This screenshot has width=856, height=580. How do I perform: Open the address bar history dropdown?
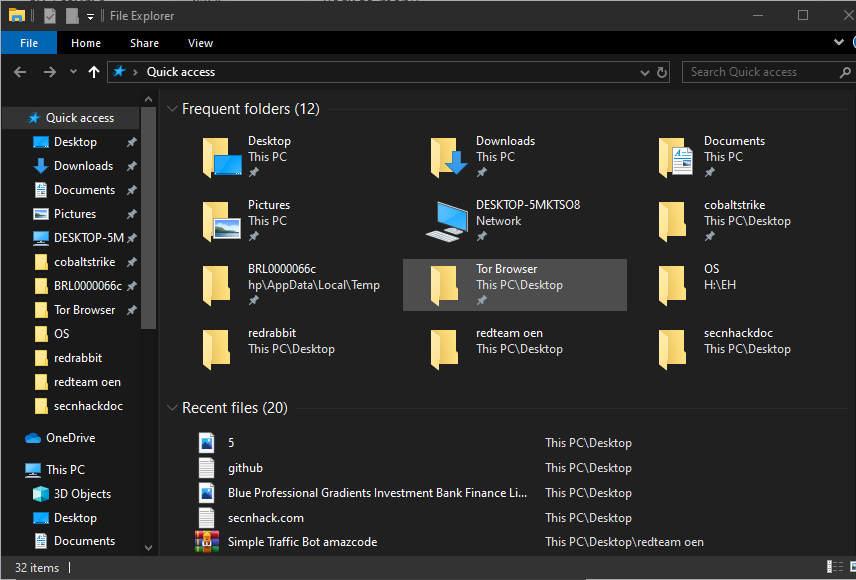[645, 73]
